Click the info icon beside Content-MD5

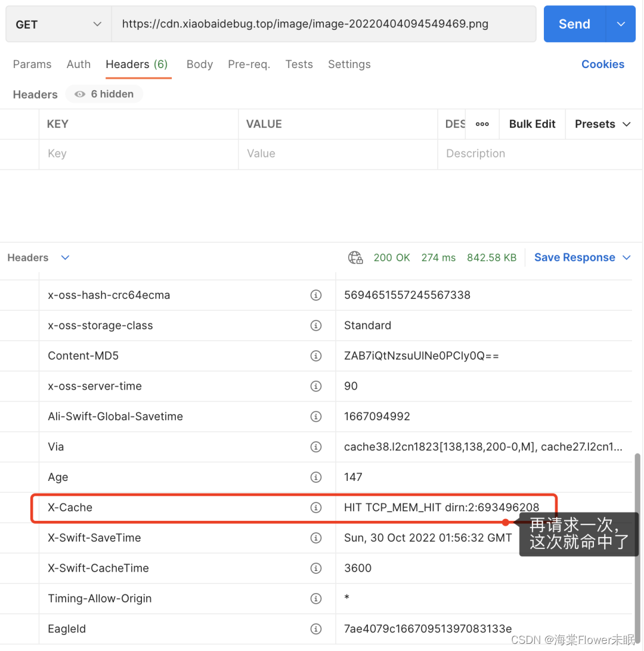point(316,356)
